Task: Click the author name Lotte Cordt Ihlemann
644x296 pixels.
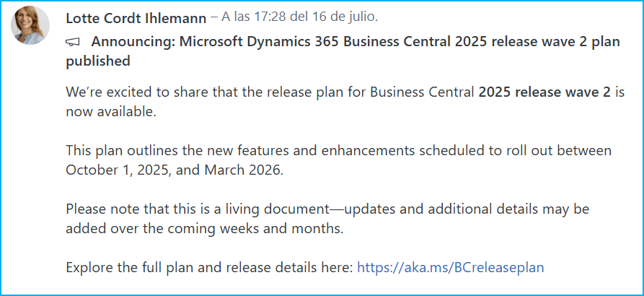Action: 135,17
